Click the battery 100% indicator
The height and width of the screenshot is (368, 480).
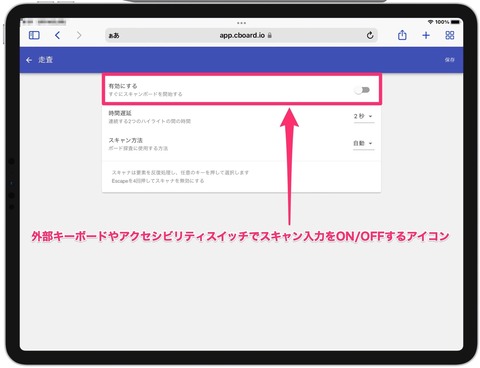(448, 22)
